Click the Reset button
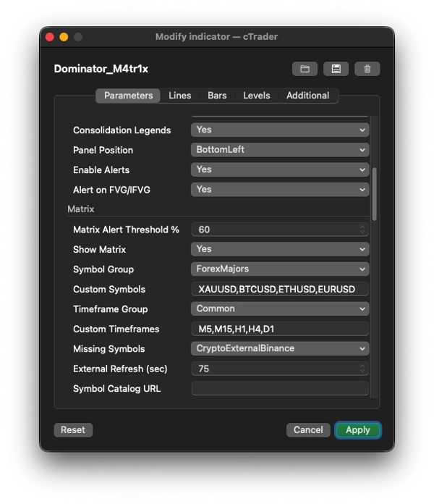434x504 pixels. [73, 429]
